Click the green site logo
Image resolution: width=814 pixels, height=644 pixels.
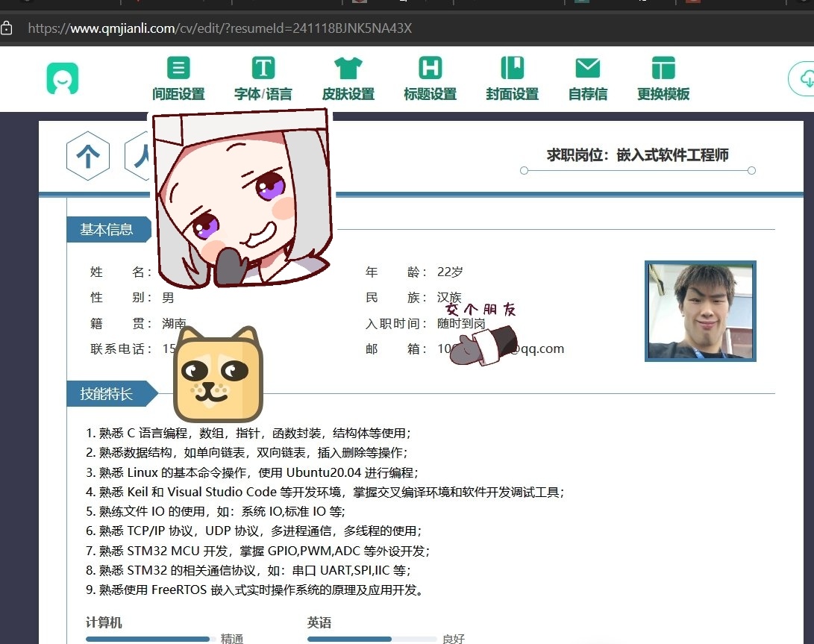click(x=62, y=78)
